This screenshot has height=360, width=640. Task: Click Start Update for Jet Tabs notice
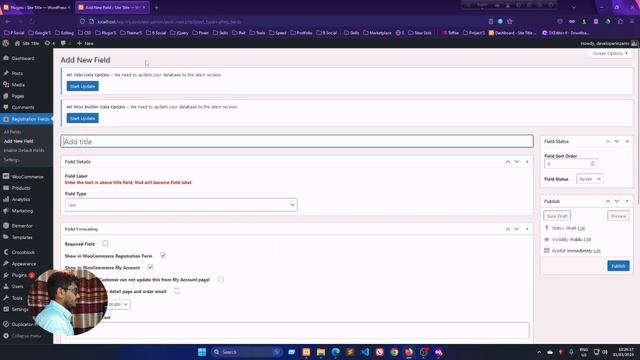click(82, 86)
